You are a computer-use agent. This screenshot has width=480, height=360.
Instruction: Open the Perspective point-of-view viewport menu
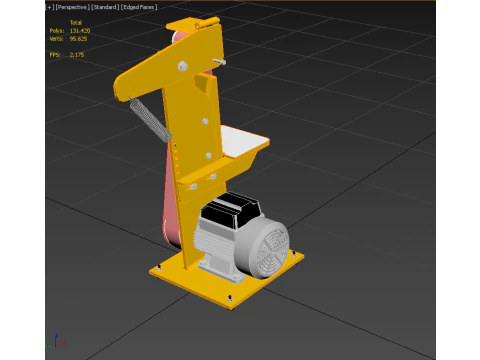tap(72, 7)
